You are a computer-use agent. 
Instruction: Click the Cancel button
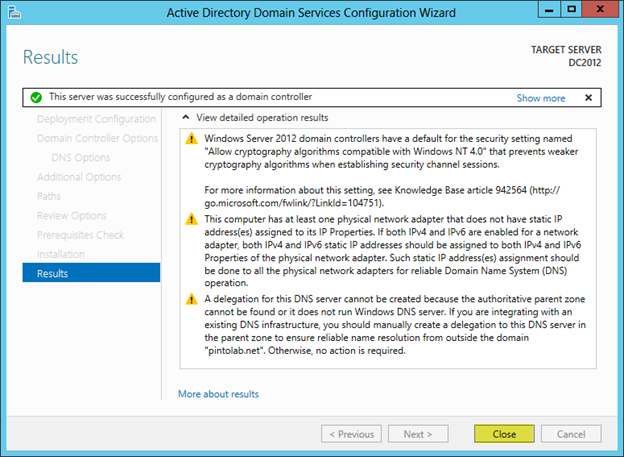[570, 434]
